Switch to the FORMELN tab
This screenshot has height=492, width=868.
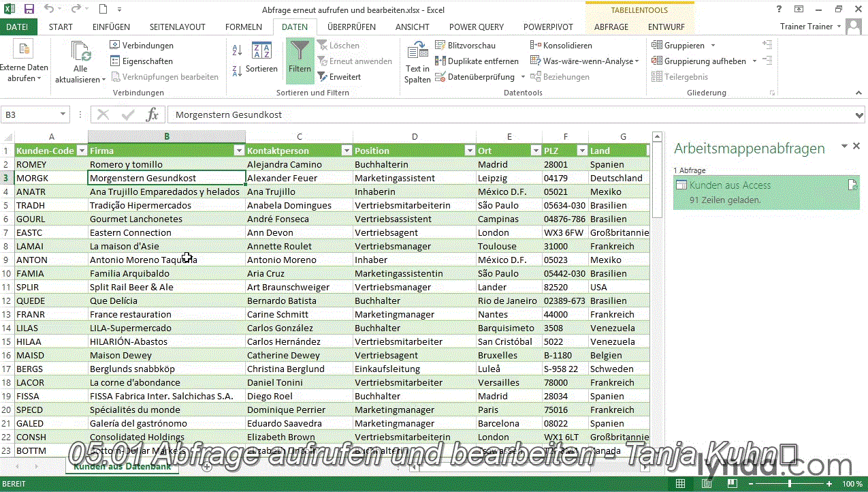coord(243,27)
